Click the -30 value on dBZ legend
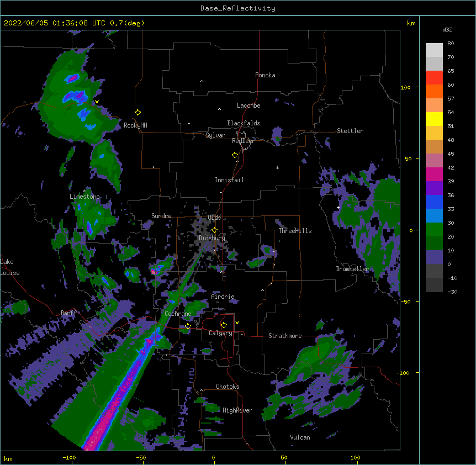The width and height of the screenshot is (476, 465). [452, 292]
